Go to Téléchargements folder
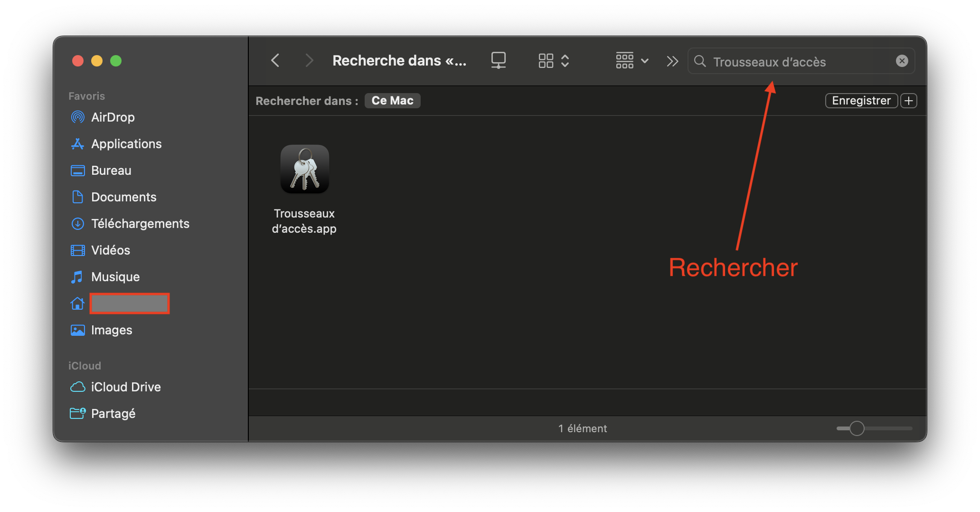Image resolution: width=980 pixels, height=512 pixels. [140, 224]
